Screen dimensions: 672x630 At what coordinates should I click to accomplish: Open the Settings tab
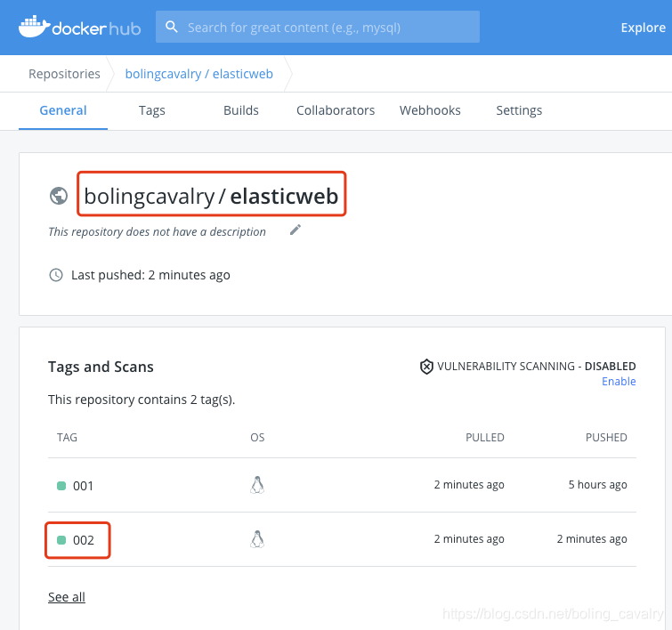tap(519, 110)
